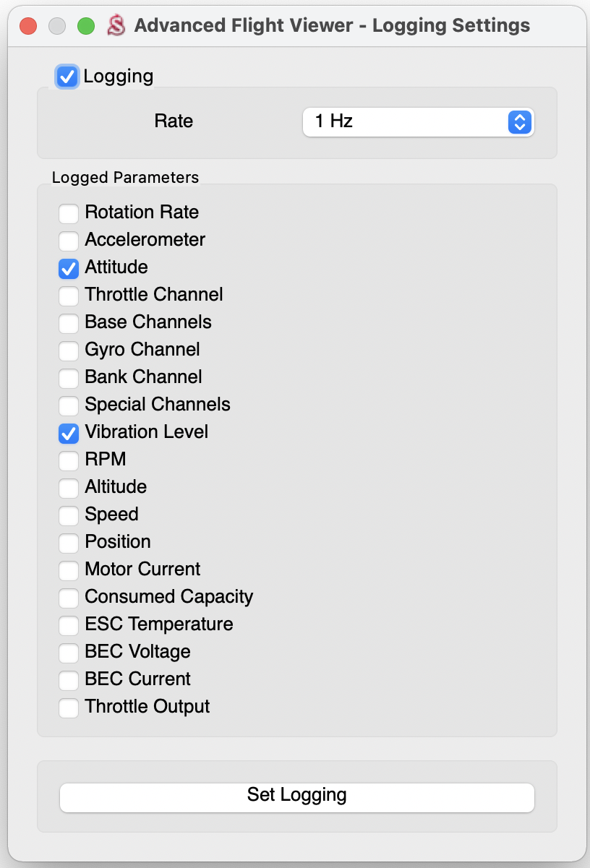The width and height of the screenshot is (590, 868).
Task: Enable Altitude parameter logging
Action: pos(69,488)
